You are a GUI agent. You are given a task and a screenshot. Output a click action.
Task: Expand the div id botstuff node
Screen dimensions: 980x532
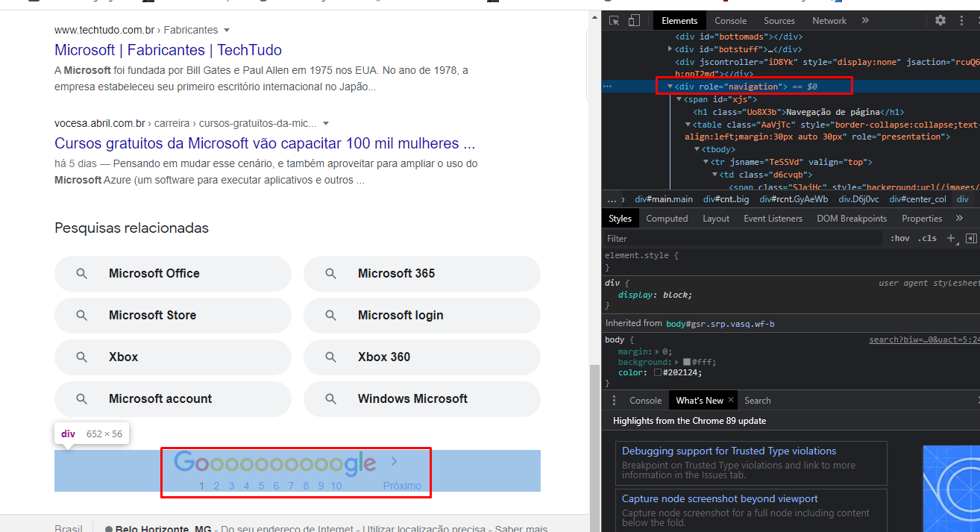670,49
